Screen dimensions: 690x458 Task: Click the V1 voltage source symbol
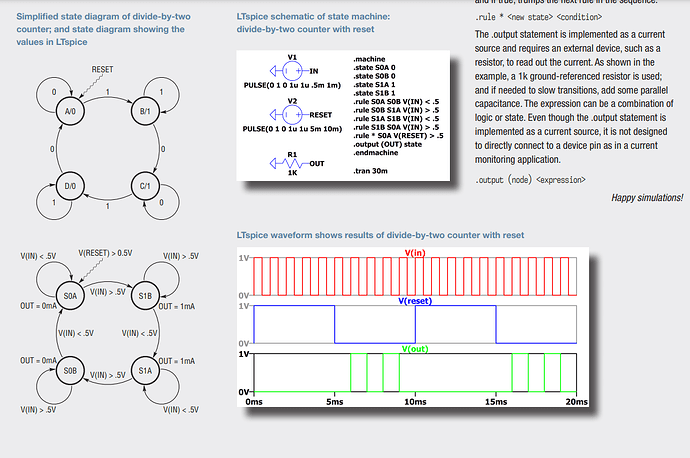290,70
